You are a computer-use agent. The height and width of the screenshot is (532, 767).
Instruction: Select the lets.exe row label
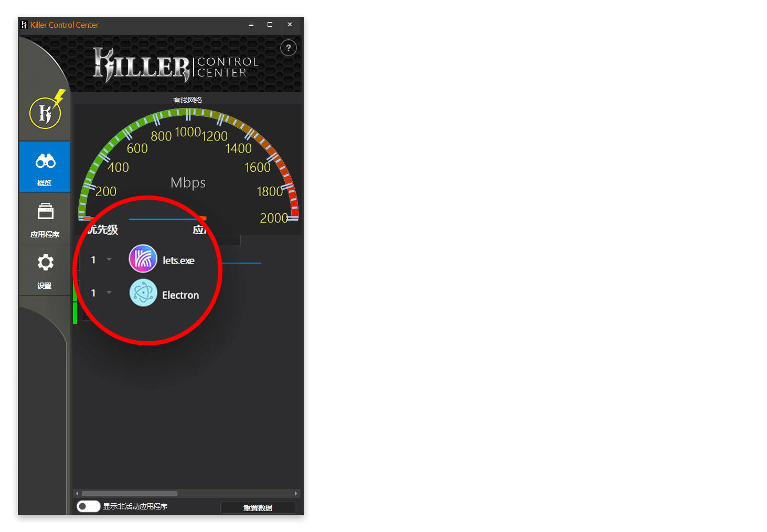coord(178,260)
